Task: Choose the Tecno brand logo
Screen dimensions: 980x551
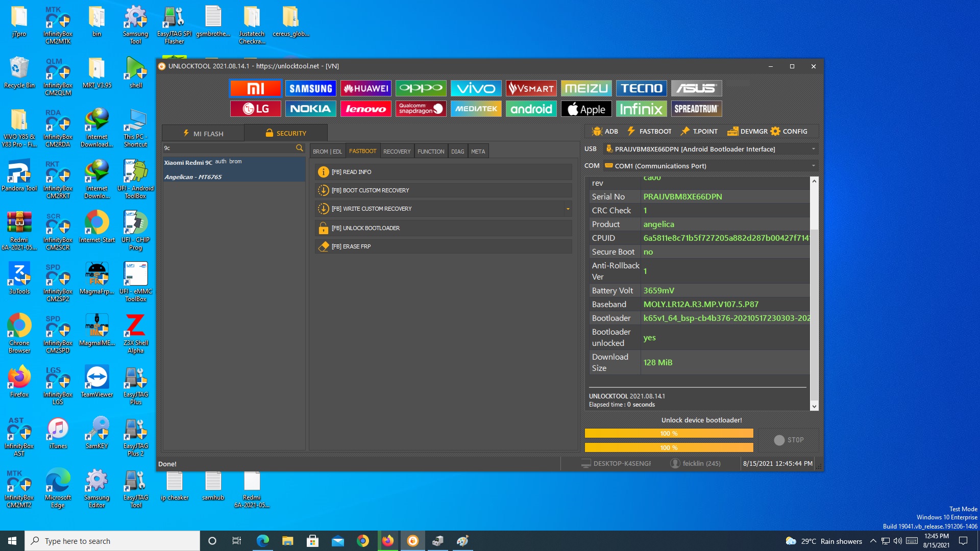Action: (x=641, y=88)
